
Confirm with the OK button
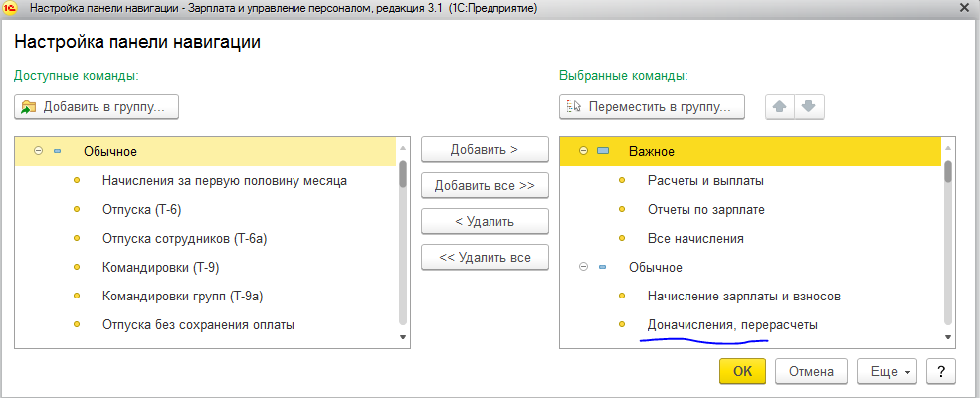tap(742, 372)
